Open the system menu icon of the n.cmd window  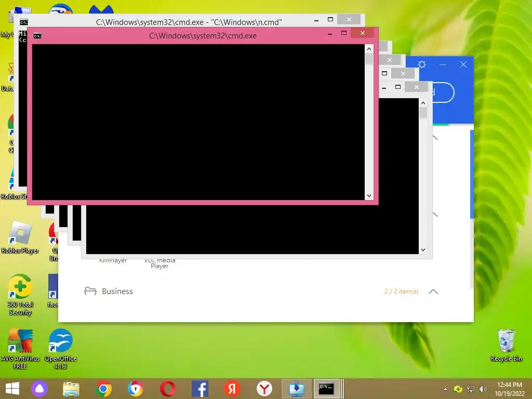24,22
